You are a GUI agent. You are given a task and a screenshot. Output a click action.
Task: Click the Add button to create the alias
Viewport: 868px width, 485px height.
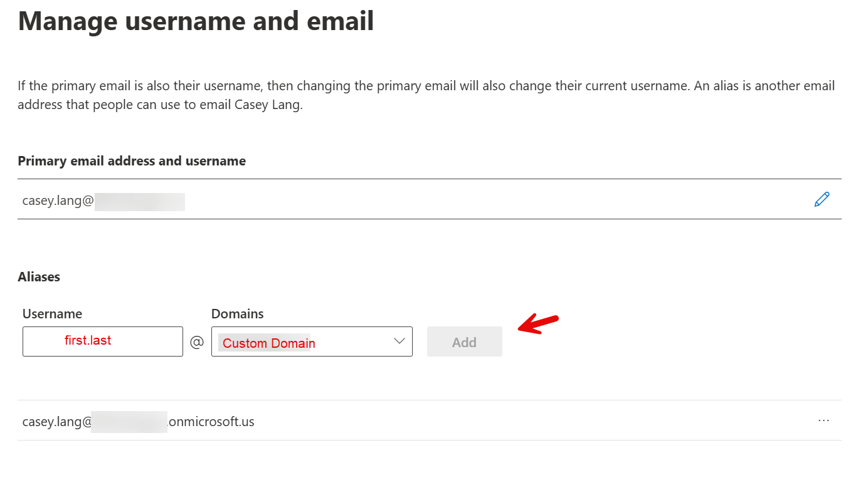click(464, 342)
